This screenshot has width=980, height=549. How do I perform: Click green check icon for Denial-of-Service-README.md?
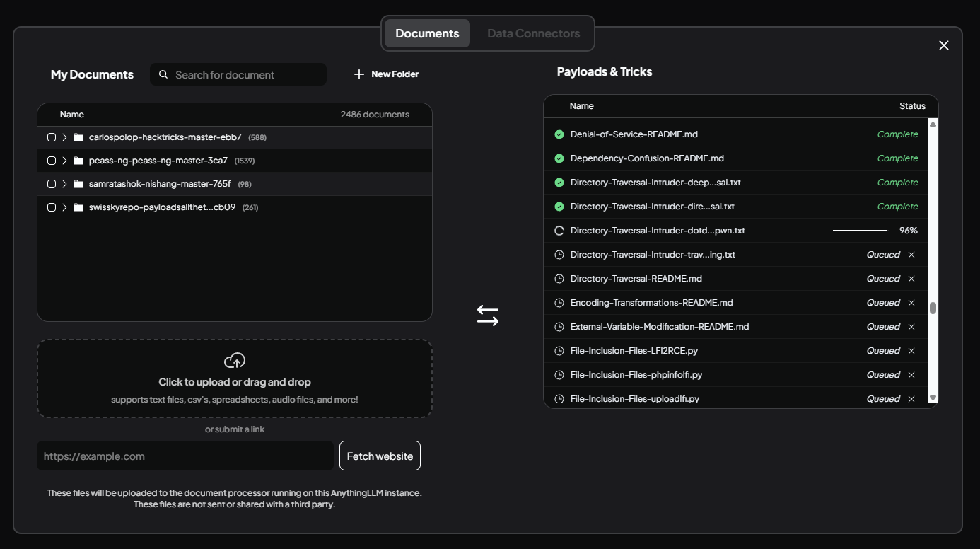(x=559, y=134)
